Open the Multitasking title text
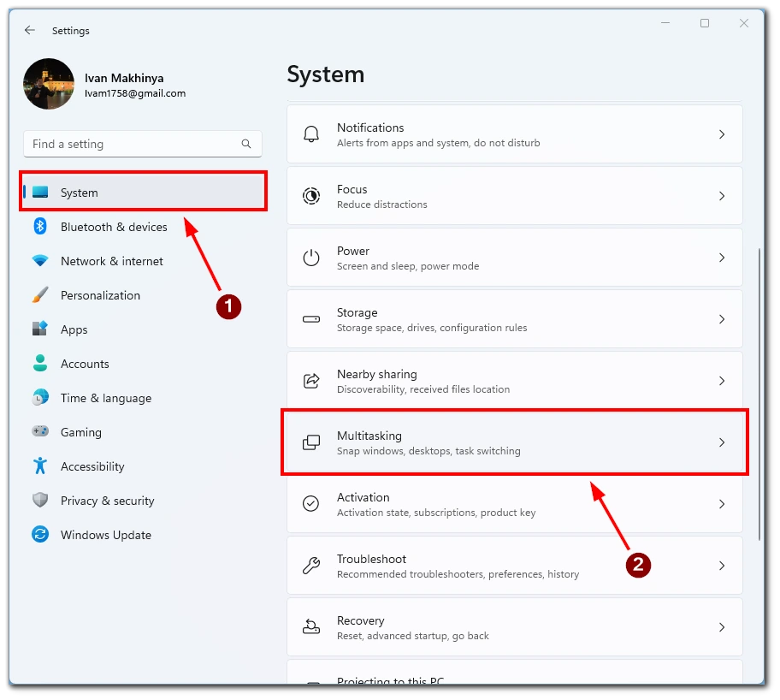Screen dimensions: 780x700 pyautogui.click(x=369, y=436)
